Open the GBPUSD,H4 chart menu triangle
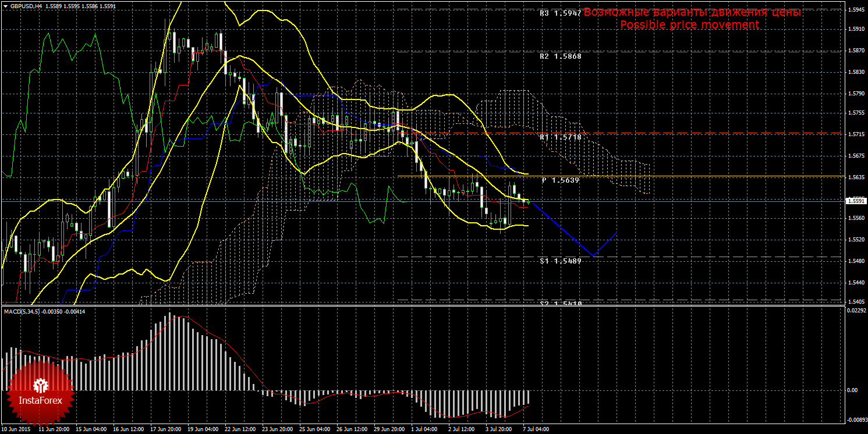 tap(5, 6)
